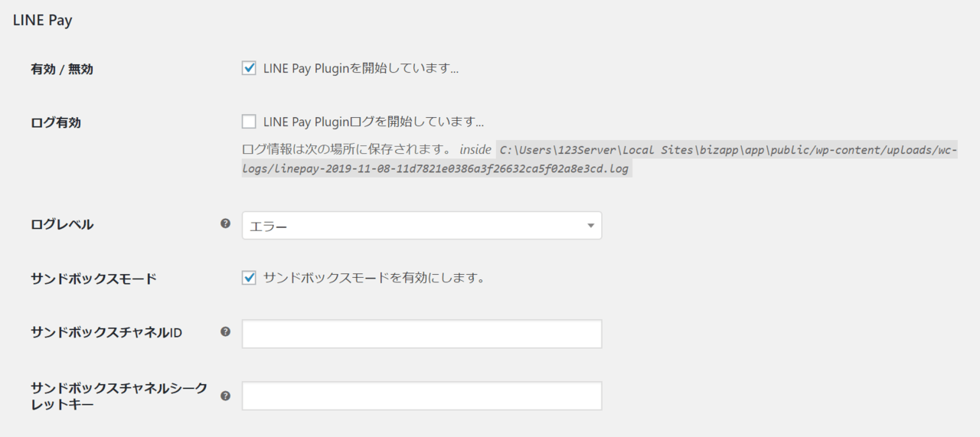The image size is (980, 437).
Task: Uncheck the LINE Pay Plugin enable checkbox
Action: click(249, 67)
